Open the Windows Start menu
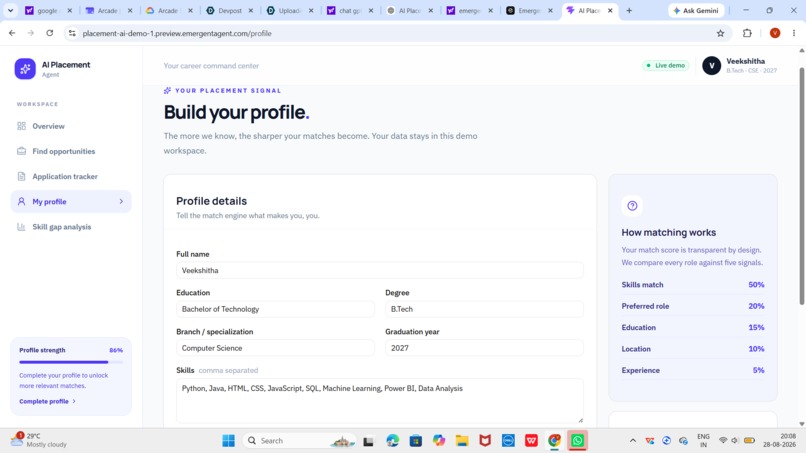The height and width of the screenshot is (453, 806). (228, 441)
